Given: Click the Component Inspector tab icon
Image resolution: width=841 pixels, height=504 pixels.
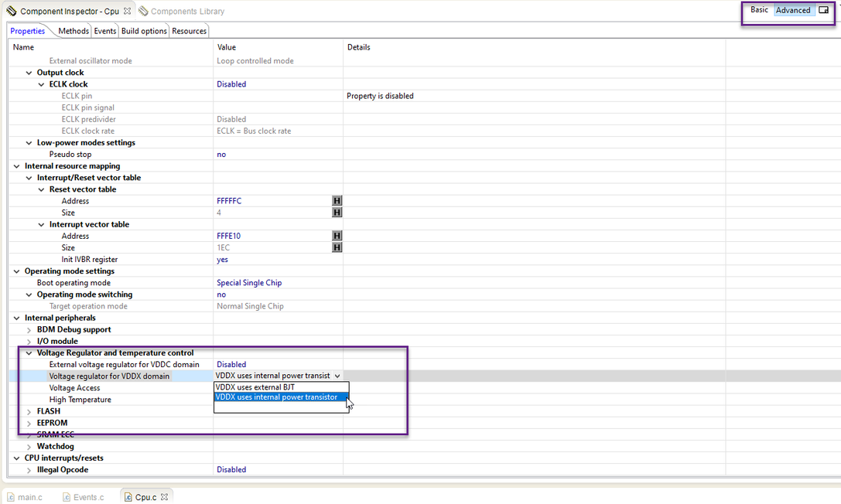Looking at the screenshot, I should 12,11.
